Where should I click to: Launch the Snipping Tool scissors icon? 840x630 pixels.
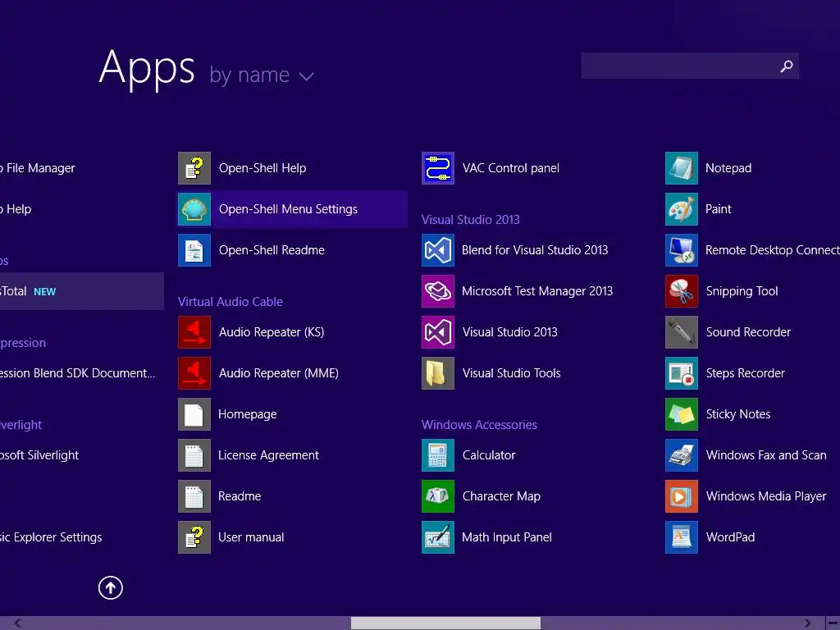click(x=682, y=291)
